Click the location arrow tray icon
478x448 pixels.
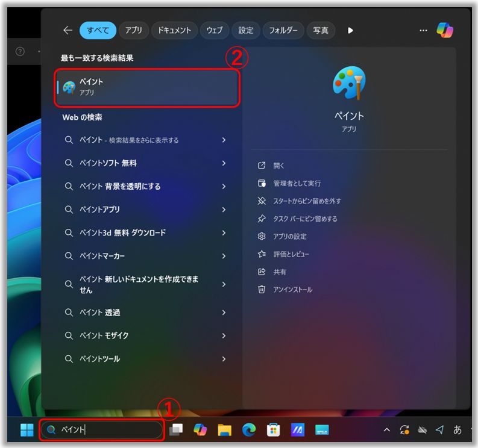(439, 430)
